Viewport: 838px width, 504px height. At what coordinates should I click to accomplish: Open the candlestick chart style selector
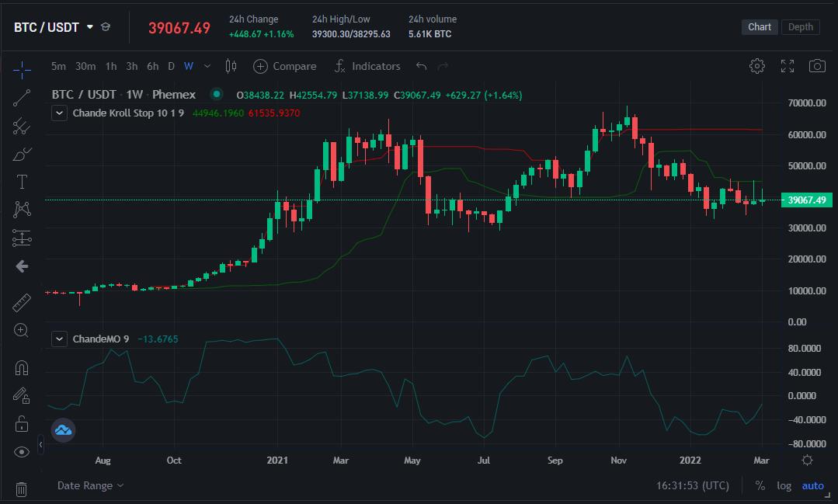(x=231, y=66)
